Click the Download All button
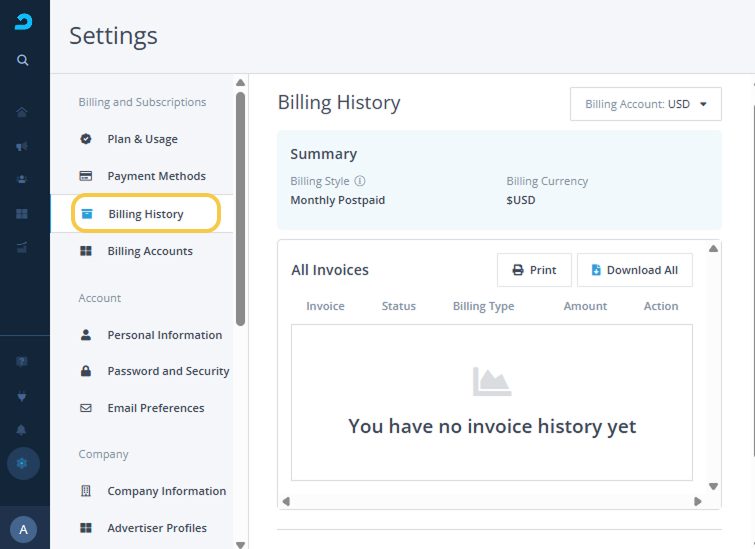This screenshot has height=549, width=755. point(634,270)
